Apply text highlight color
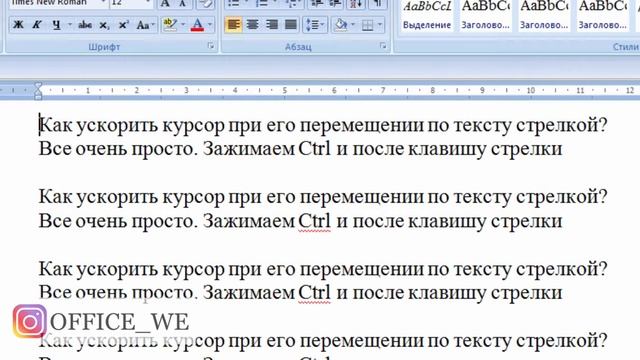This screenshot has width=640, height=360. (x=169, y=25)
